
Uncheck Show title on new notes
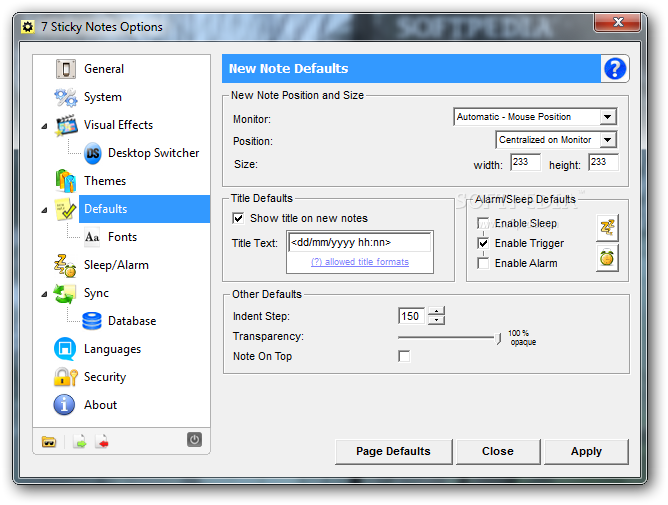coord(238,218)
